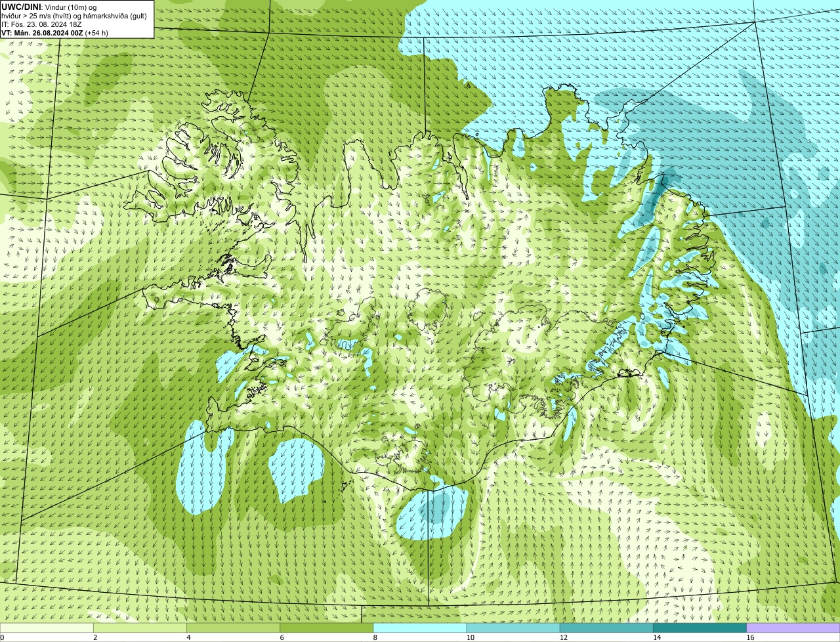Click the "Vindur (10m) og" legend text
The width and height of the screenshot is (840, 642).
coord(71,8)
